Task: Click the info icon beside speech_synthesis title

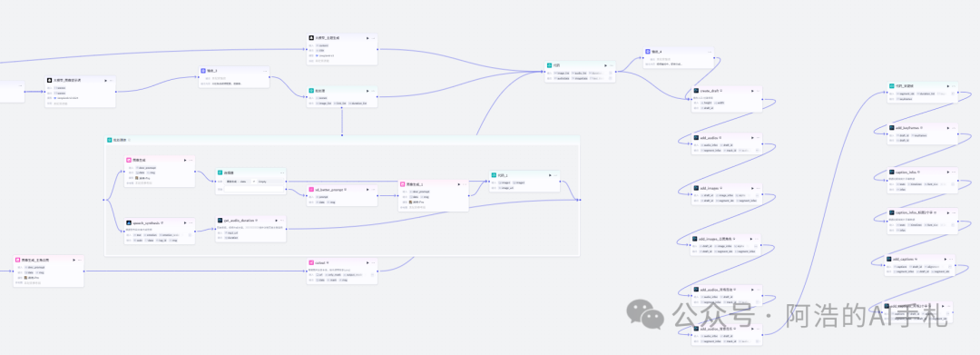Action: tap(162, 222)
